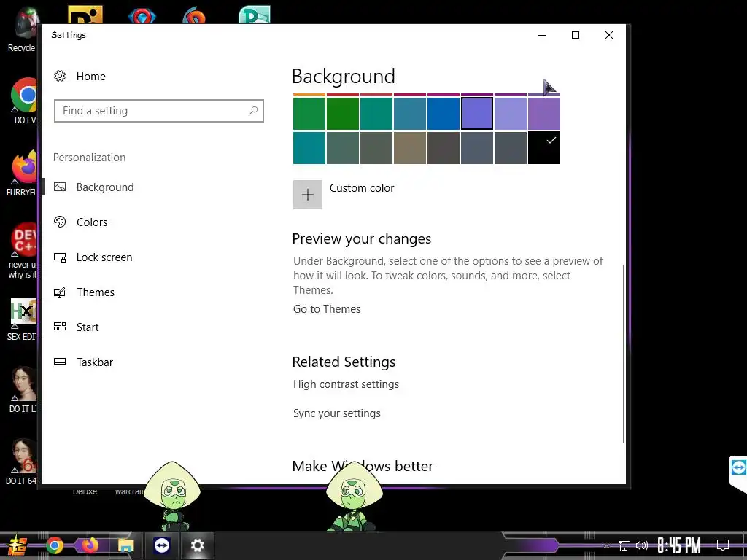747x560 pixels.
Task: Open High contrast settings link
Action: click(346, 384)
